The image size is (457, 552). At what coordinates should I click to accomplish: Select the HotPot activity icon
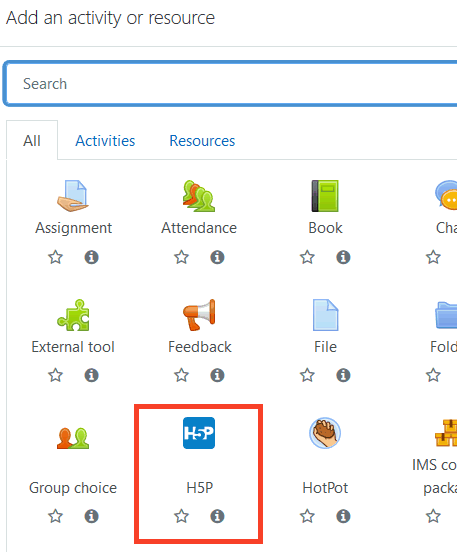[325, 433]
